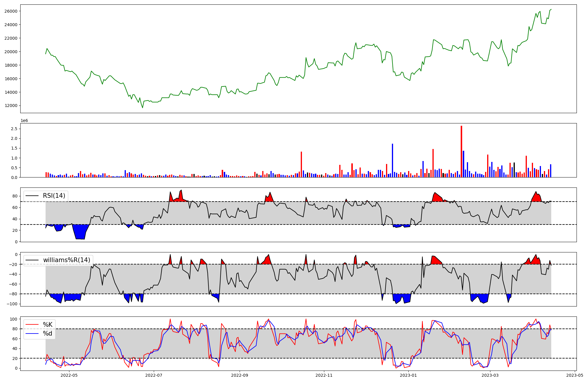This screenshot has height=382, width=588.
Task: Click the %d legend text
Action: (x=48, y=334)
